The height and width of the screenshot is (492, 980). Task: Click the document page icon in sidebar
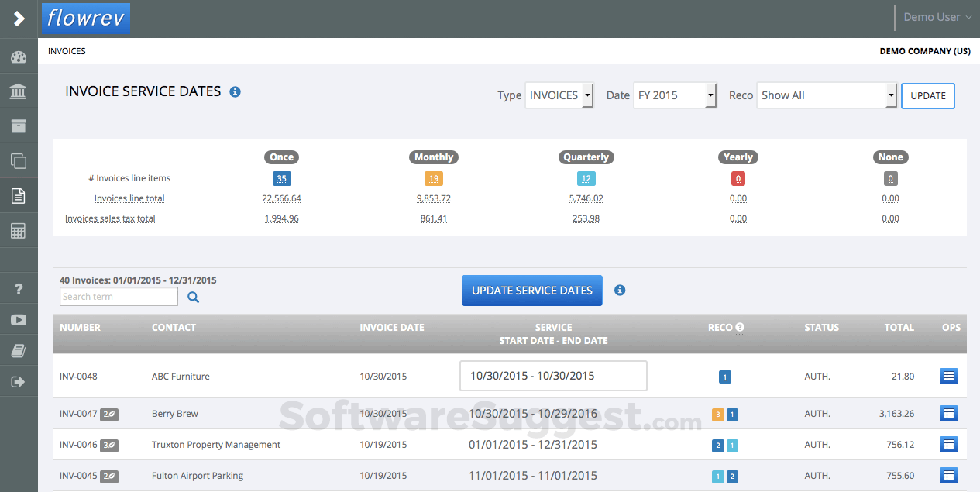pyautogui.click(x=18, y=195)
